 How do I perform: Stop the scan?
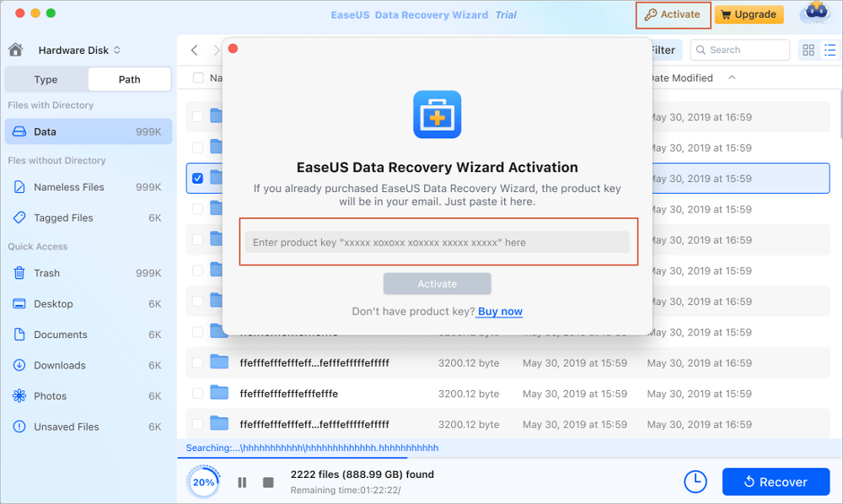(x=268, y=482)
